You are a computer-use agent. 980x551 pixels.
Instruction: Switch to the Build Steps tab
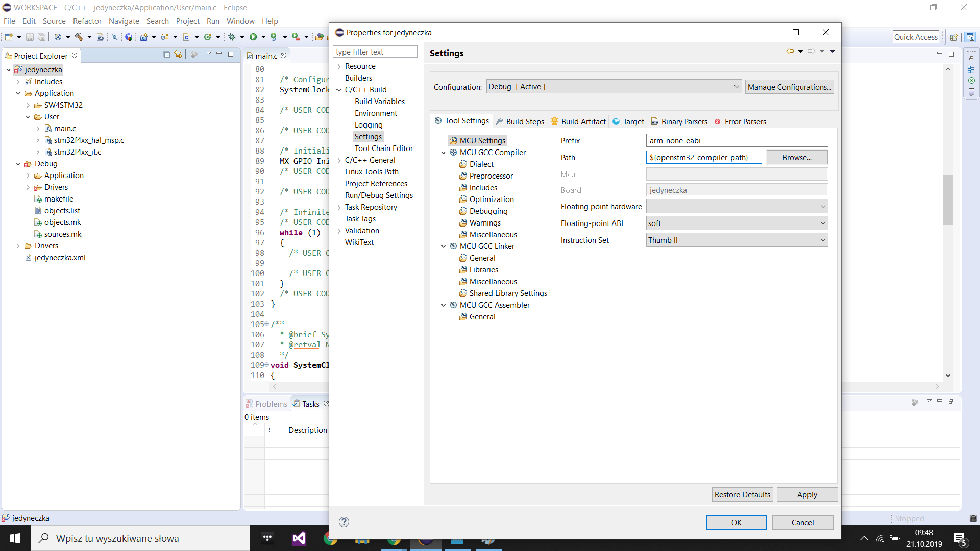coord(520,121)
